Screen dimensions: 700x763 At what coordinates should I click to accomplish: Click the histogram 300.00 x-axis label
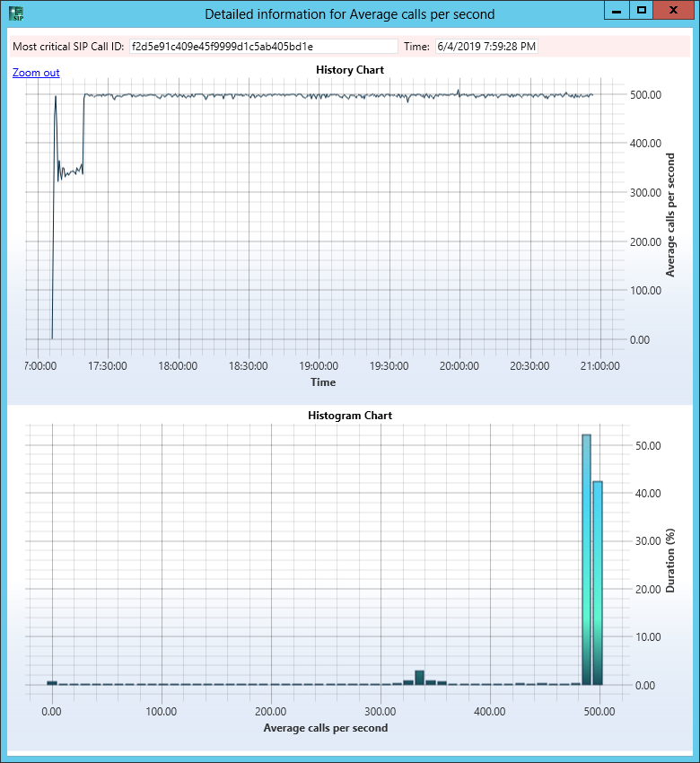point(381,712)
